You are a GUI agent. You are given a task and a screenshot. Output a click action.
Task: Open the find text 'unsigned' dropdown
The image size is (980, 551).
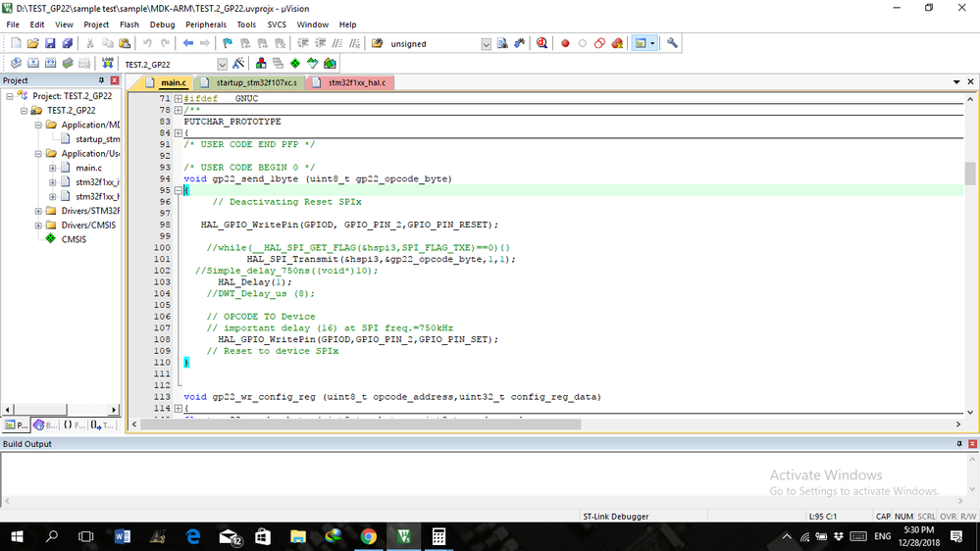(x=486, y=44)
